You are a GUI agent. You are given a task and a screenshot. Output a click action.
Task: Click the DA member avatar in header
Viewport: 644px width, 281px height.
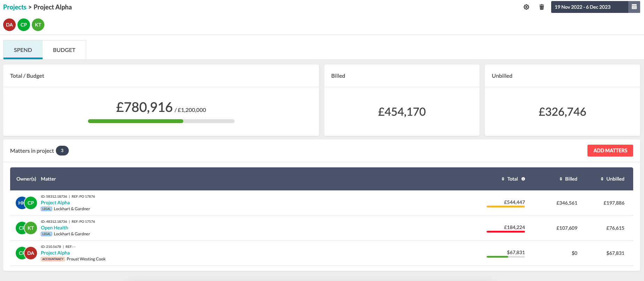[9, 25]
